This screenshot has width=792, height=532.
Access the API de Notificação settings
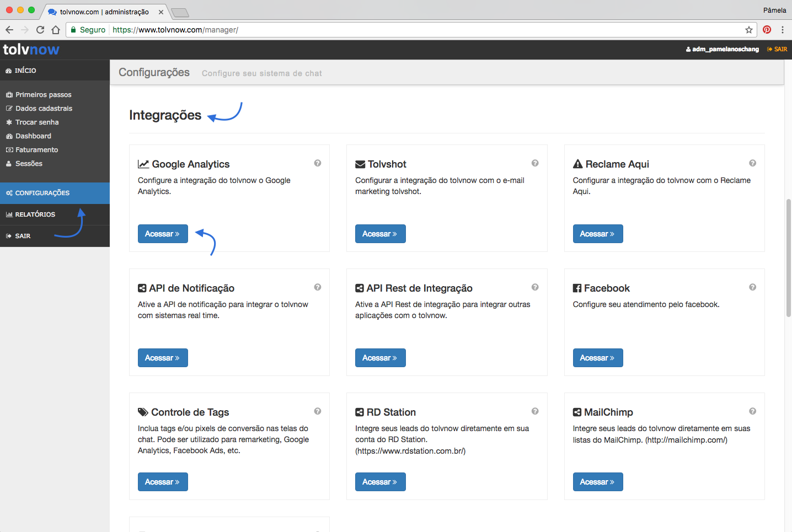[163, 358]
